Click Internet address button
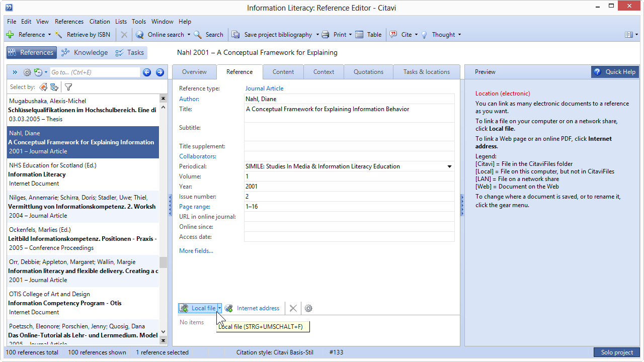Viewport: 644px width, 362px height. point(252,308)
